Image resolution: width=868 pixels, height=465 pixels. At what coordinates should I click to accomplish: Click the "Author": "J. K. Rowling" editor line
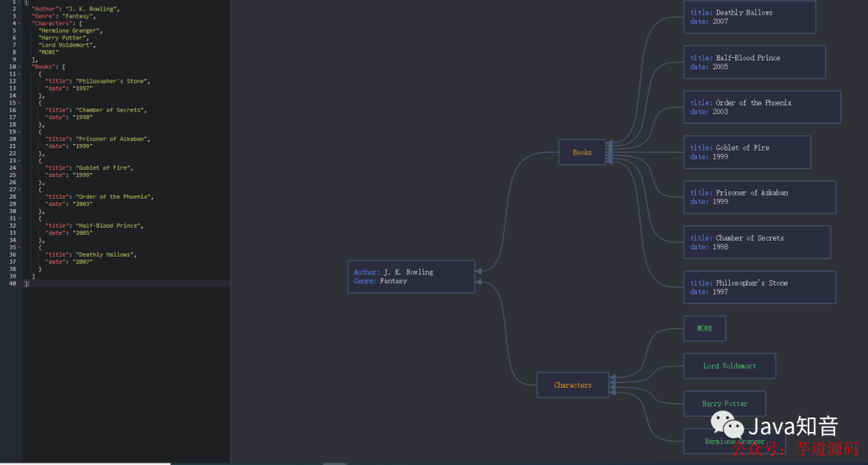pyautogui.click(x=76, y=9)
